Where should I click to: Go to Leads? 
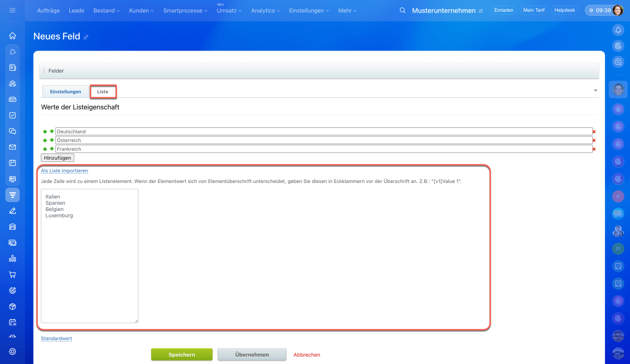pos(76,10)
